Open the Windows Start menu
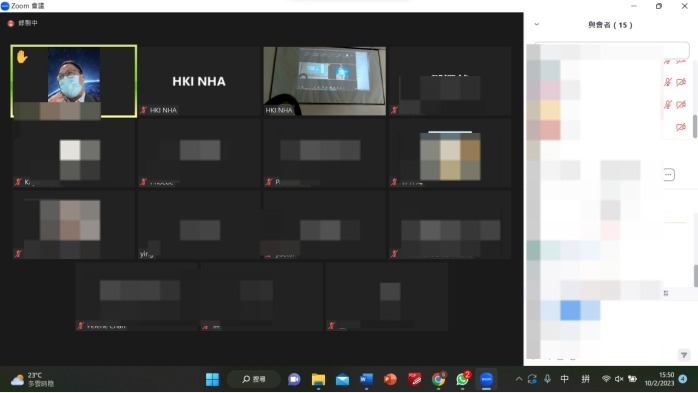Screen dimensions: 698x393 (212, 379)
